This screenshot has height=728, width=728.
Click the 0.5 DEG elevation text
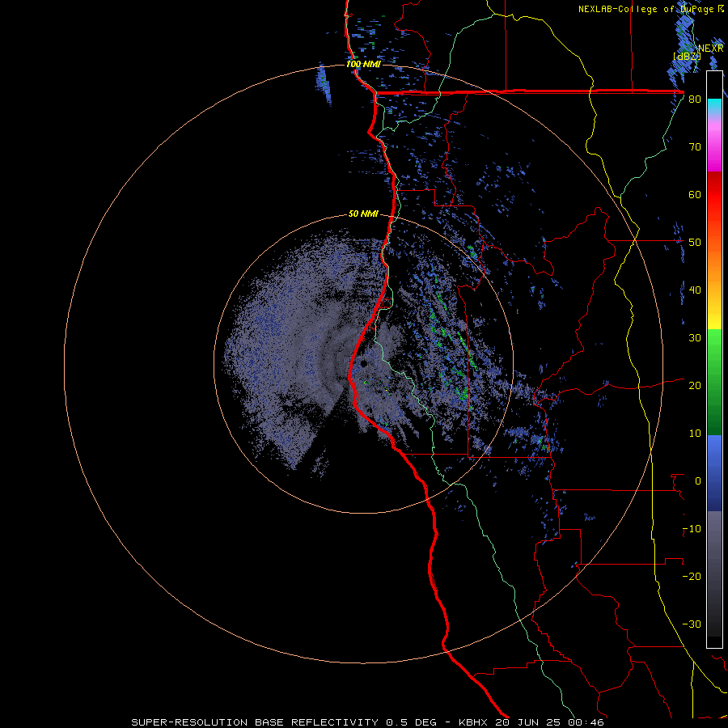pos(412,722)
